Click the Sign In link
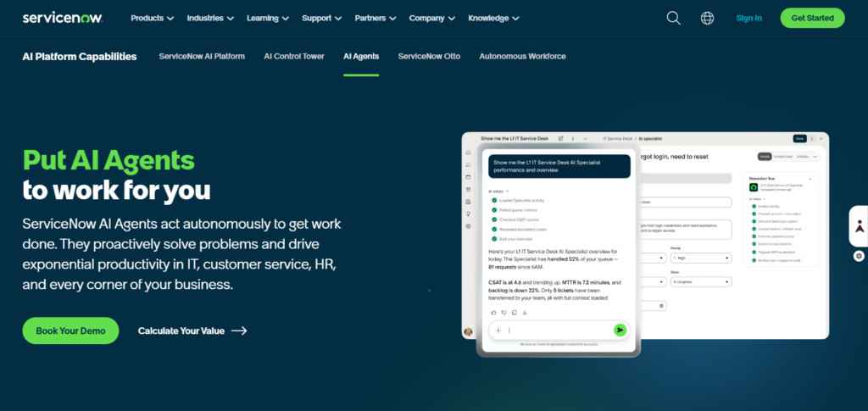The width and height of the screenshot is (868, 411). pyautogui.click(x=748, y=18)
